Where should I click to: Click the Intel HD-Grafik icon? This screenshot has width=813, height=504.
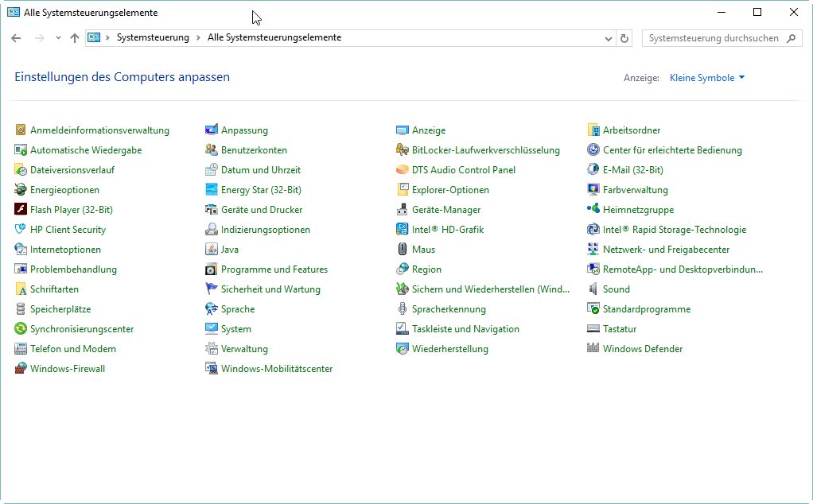pos(403,230)
